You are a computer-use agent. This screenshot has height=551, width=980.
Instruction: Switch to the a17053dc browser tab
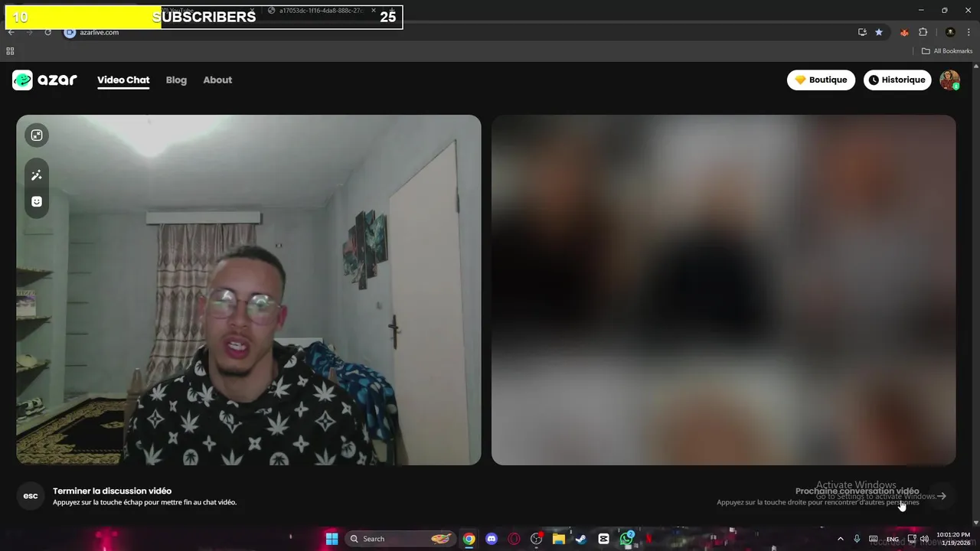tap(320, 11)
